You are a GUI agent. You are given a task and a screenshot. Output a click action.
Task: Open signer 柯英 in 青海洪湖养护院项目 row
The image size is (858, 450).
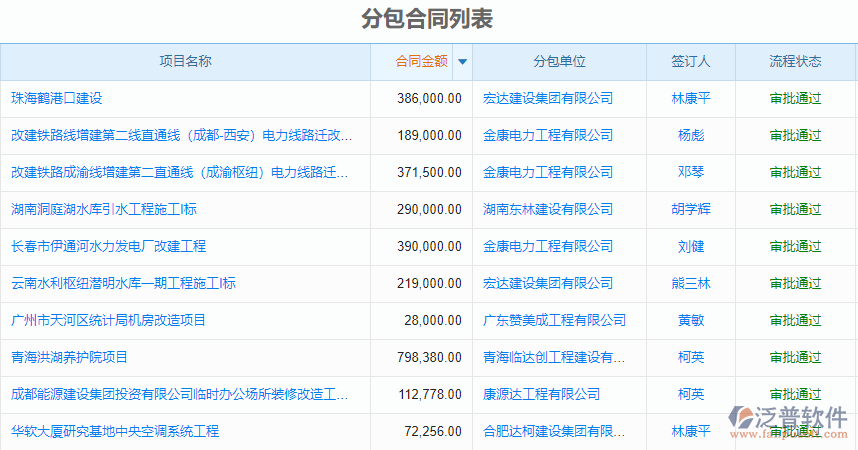click(691, 357)
